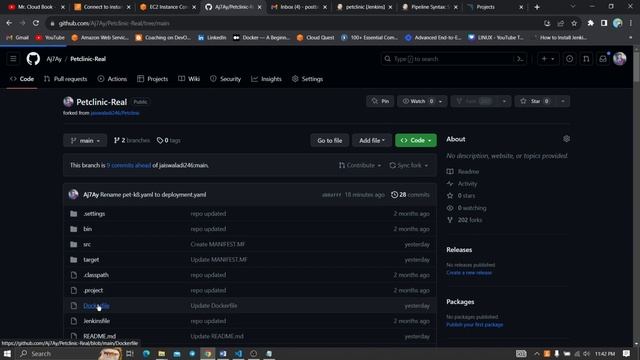Open the GitHub hamburger navigation menu
The image size is (640, 360).
click(x=13, y=59)
